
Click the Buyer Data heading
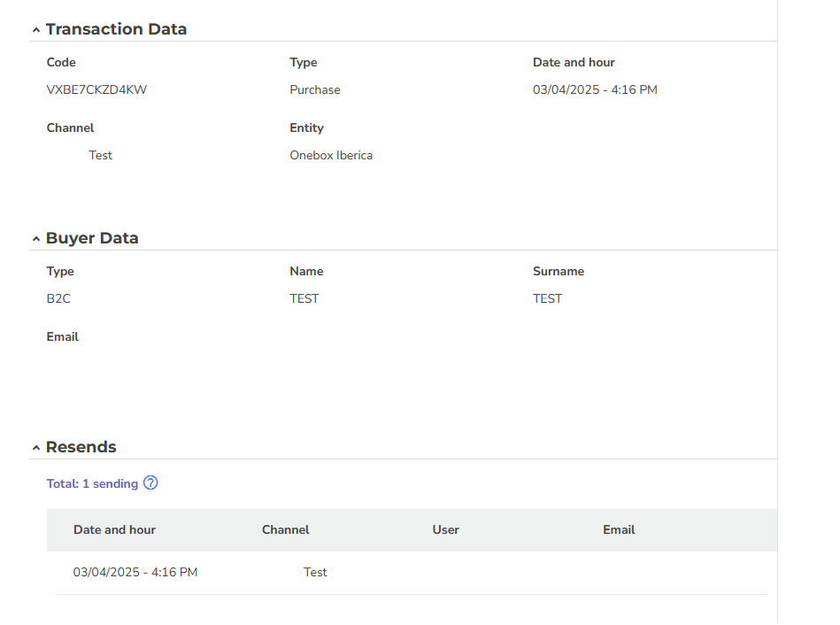[92, 238]
